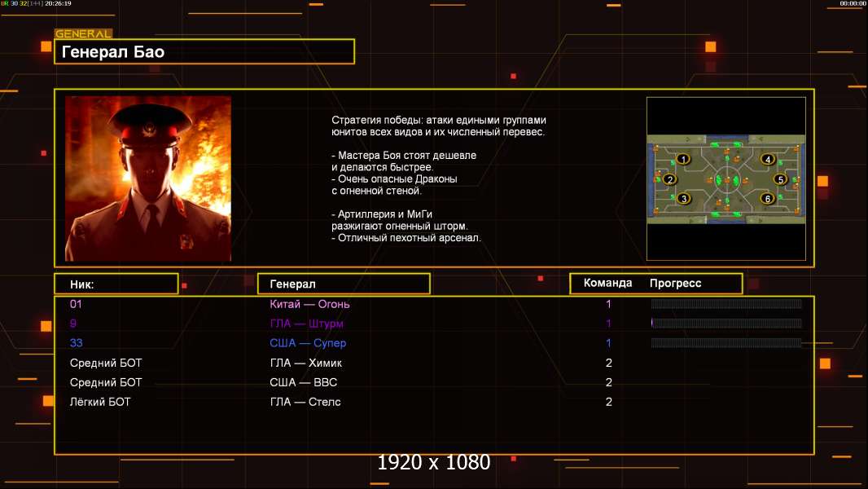Click player 33's loading progress bar

click(726, 343)
